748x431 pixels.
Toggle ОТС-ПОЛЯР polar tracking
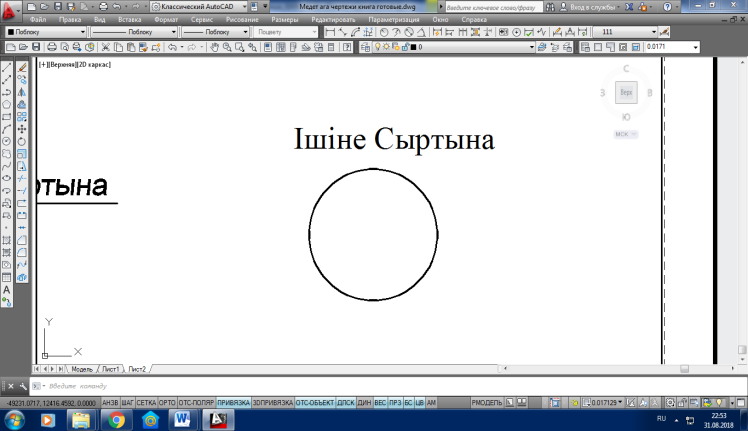coord(196,403)
